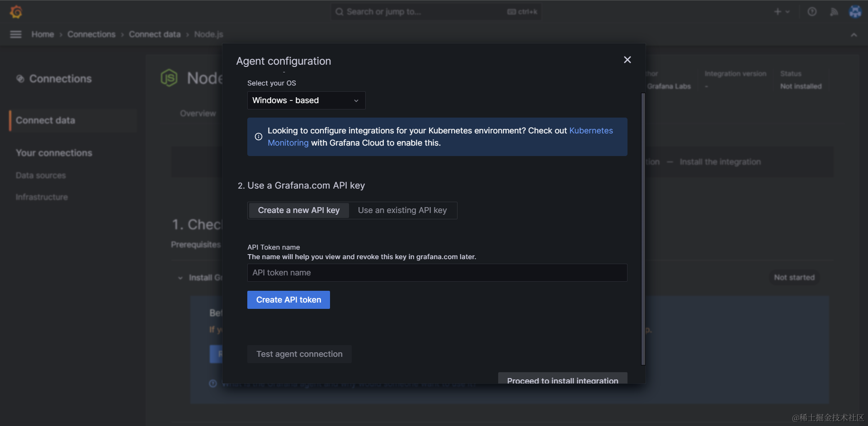Collapse the top bar chevron
This screenshot has height=426, width=868.
pyautogui.click(x=854, y=35)
